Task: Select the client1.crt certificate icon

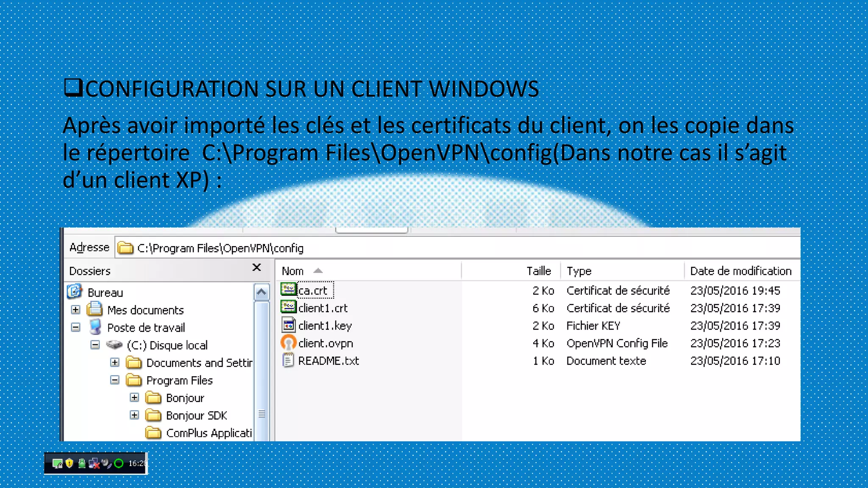Action: pyautogui.click(x=288, y=307)
